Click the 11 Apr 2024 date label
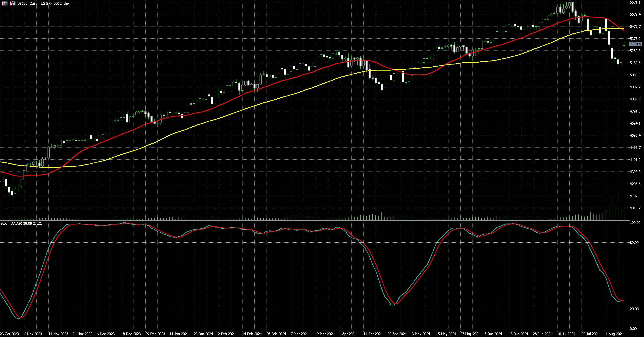This screenshot has width=644, height=337. [373, 334]
